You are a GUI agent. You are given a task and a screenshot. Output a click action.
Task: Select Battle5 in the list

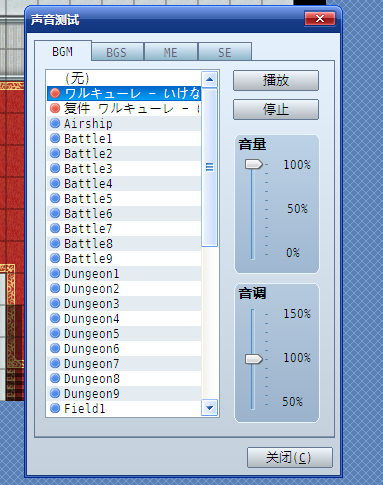tap(124, 198)
